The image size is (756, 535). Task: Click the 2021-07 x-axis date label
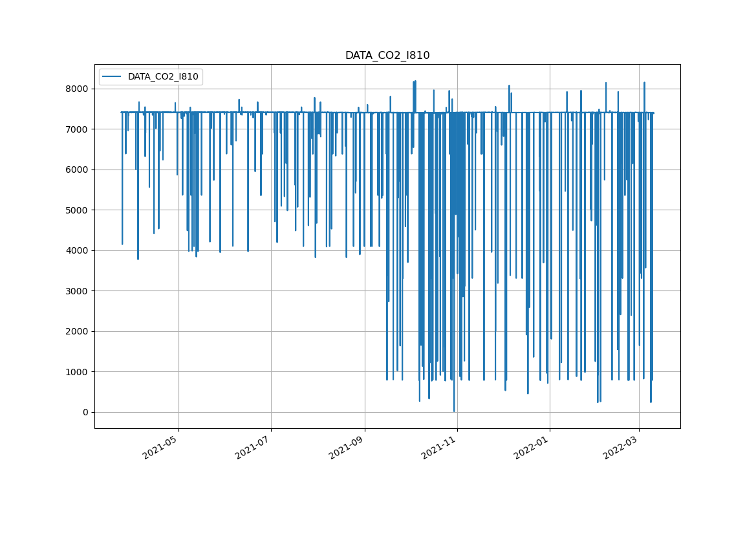(252, 446)
